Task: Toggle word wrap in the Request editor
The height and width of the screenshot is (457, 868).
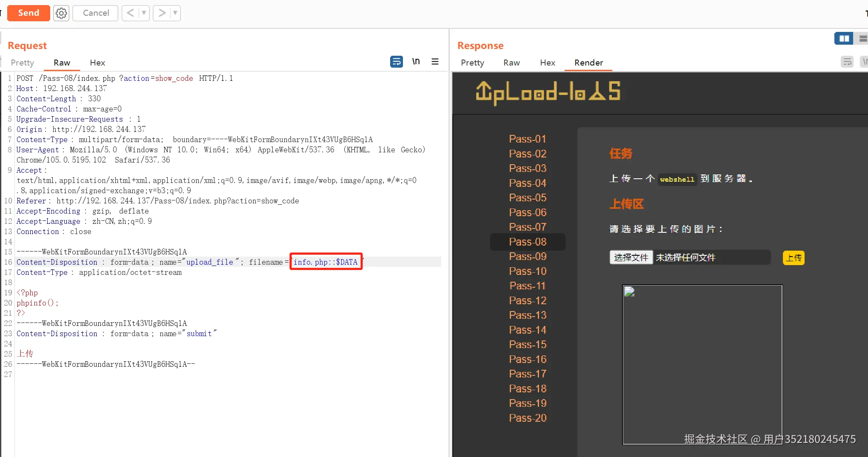Action: point(397,62)
